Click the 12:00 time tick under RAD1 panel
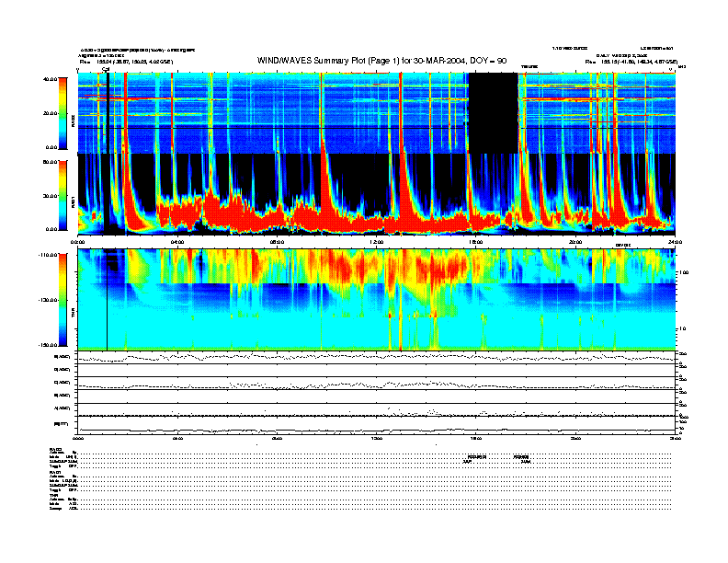This screenshot has width=728, height=563. click(376, 242)
